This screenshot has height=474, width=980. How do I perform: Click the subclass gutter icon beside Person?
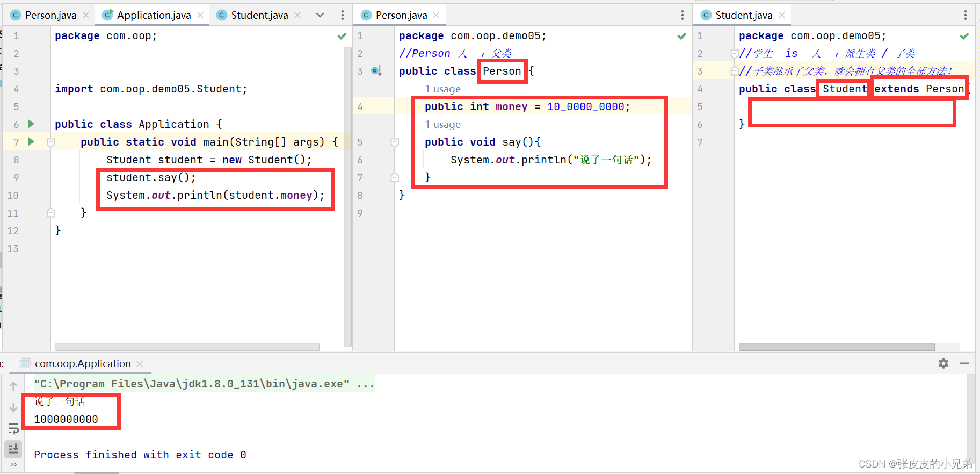[376, 71]
